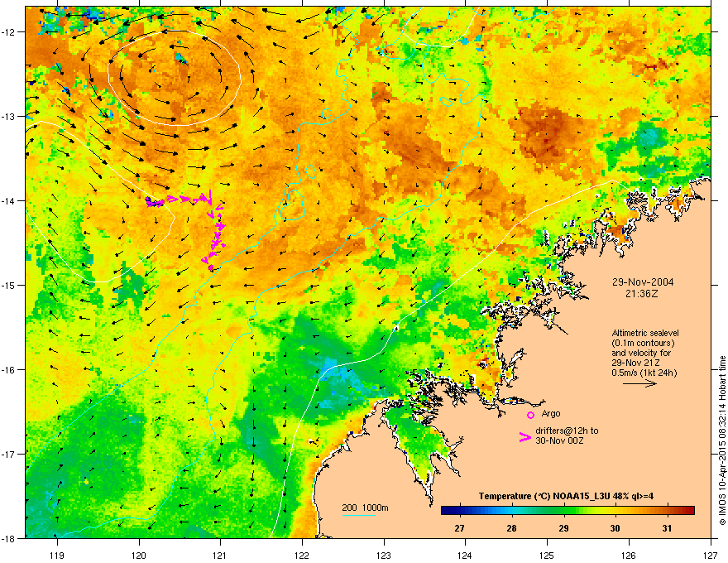Image resolution: width=728 pixels, height=563 pixels.
Task: Click latitude axis label -15
Action: (8, 285)
